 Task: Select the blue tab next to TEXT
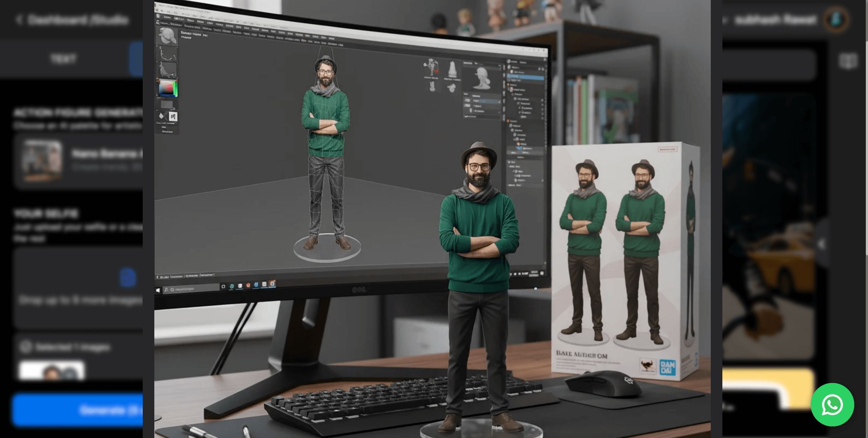point(137,59)
